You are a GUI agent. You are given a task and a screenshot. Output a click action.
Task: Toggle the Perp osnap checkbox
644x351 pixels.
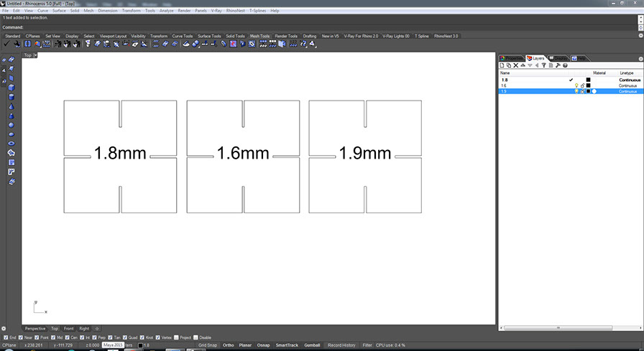(x=94, y=337)
